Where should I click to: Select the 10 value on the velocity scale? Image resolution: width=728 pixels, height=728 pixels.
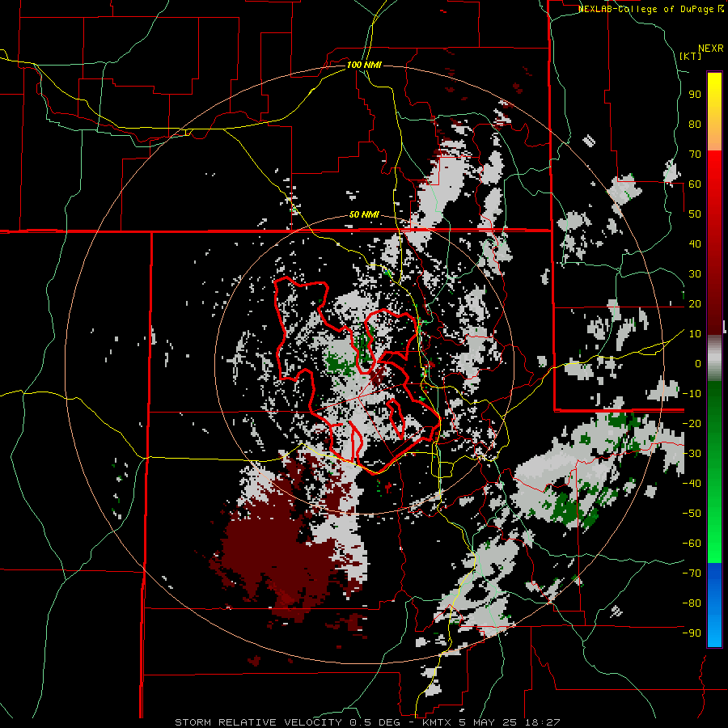point(695,334)
